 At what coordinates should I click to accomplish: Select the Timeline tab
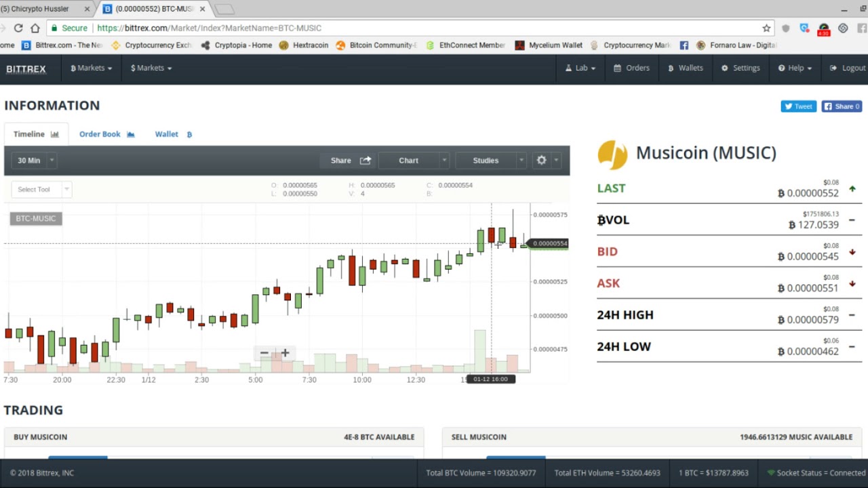[x=36, y=134]
